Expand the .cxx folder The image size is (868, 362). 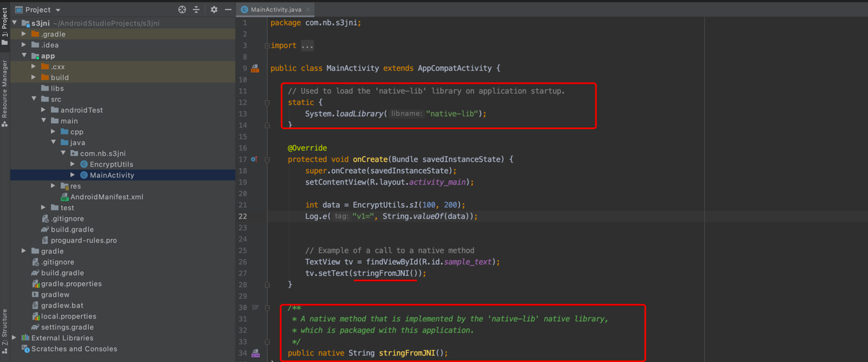pos(34,66)
